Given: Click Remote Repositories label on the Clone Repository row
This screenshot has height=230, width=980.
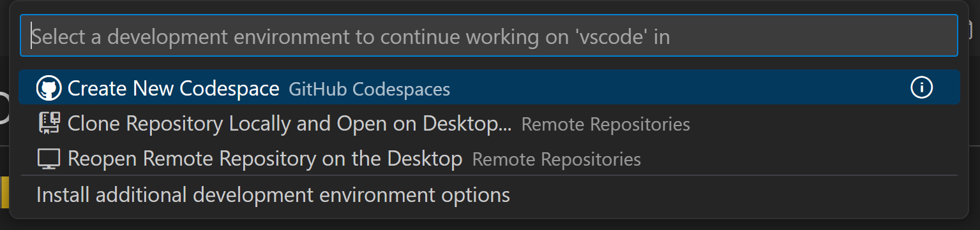Looking at the screenshot, I should point(606,124).
